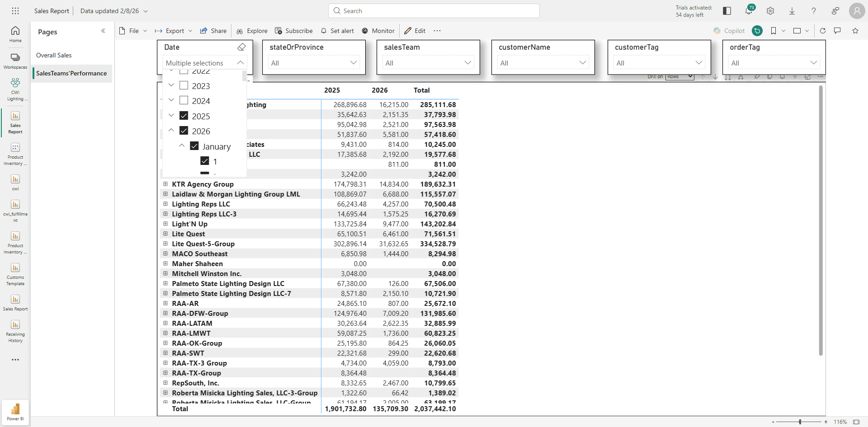Screen dimensions: 868x427
Task: Open the Receiving History report icon
Action: click(x=15, y=331)
